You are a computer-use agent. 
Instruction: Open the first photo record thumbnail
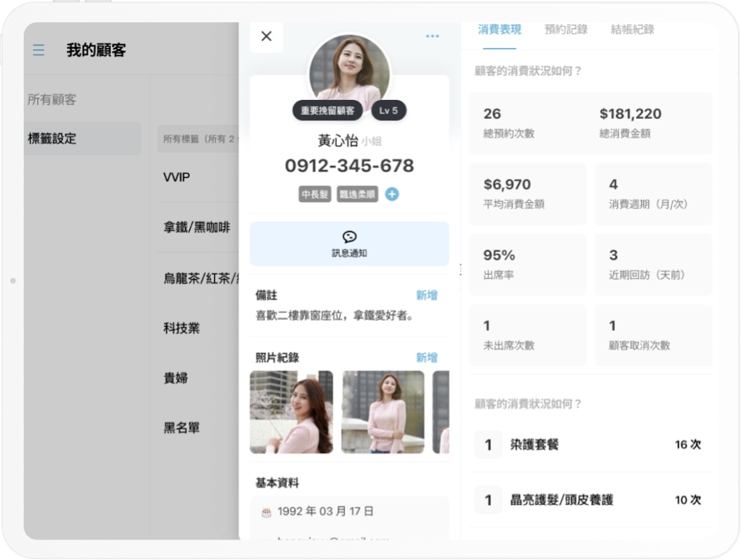291,412
